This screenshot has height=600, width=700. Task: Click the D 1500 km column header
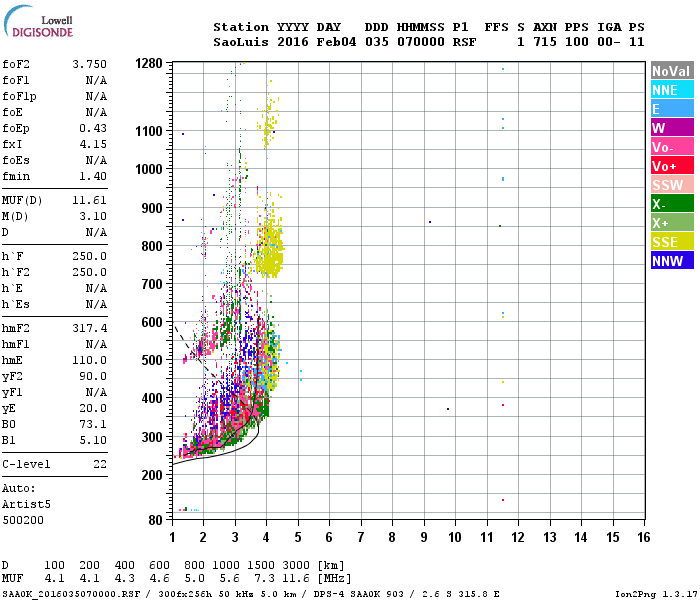261,565
